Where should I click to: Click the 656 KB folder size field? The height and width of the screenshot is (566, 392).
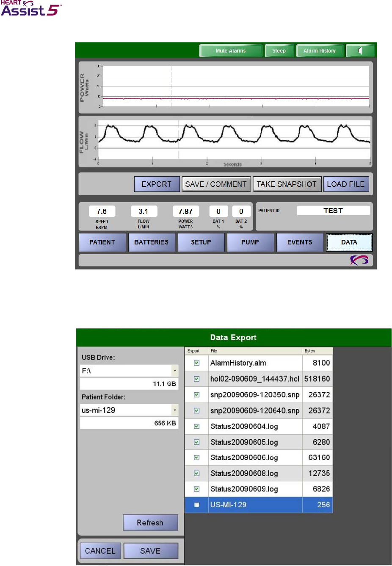coord(129,423)
